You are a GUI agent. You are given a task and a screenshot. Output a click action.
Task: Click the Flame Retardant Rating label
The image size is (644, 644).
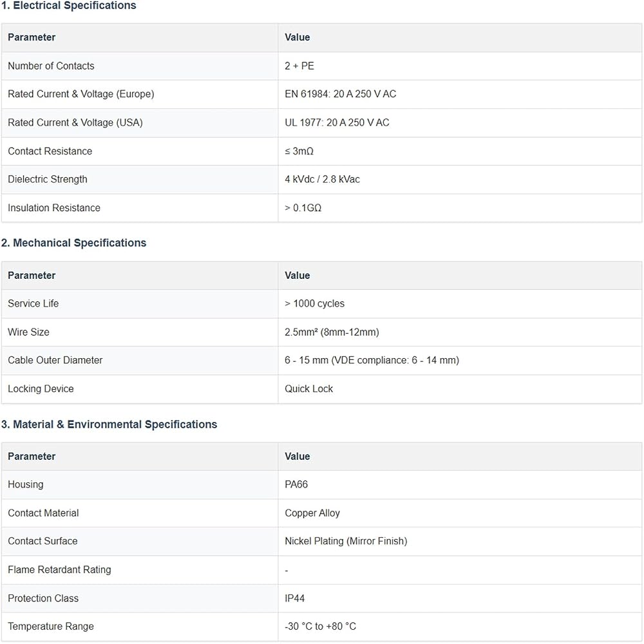(x=59, y=570)
